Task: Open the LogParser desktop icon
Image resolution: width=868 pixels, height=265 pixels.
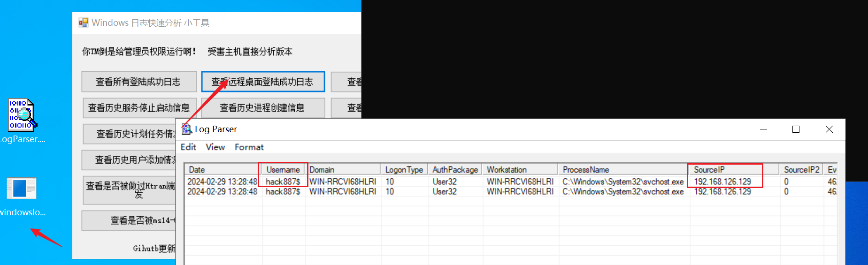Action: tap(22, 115)
